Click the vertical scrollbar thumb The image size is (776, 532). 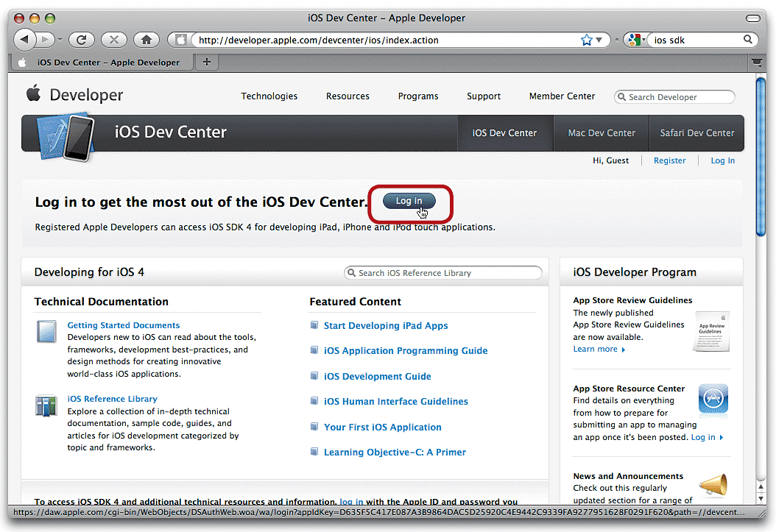click(x=761, y=157)
